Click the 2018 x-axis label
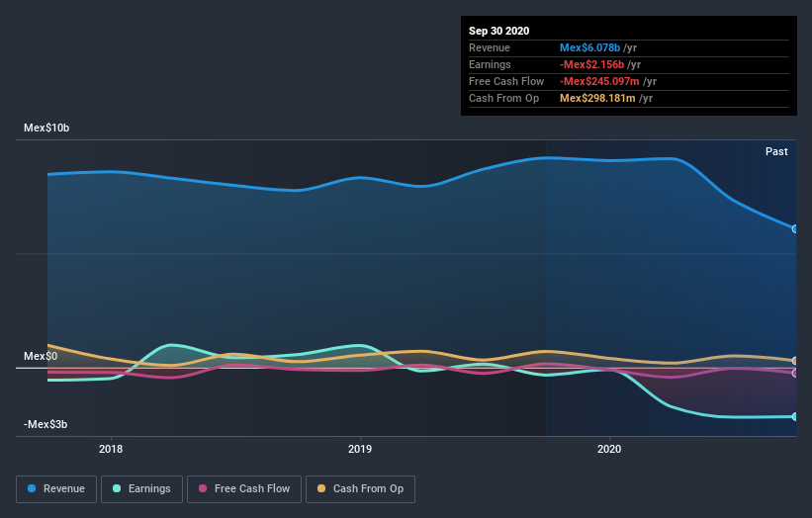This screenshot has height=518, width=812. pyautogui.click(x=111, y=449)
